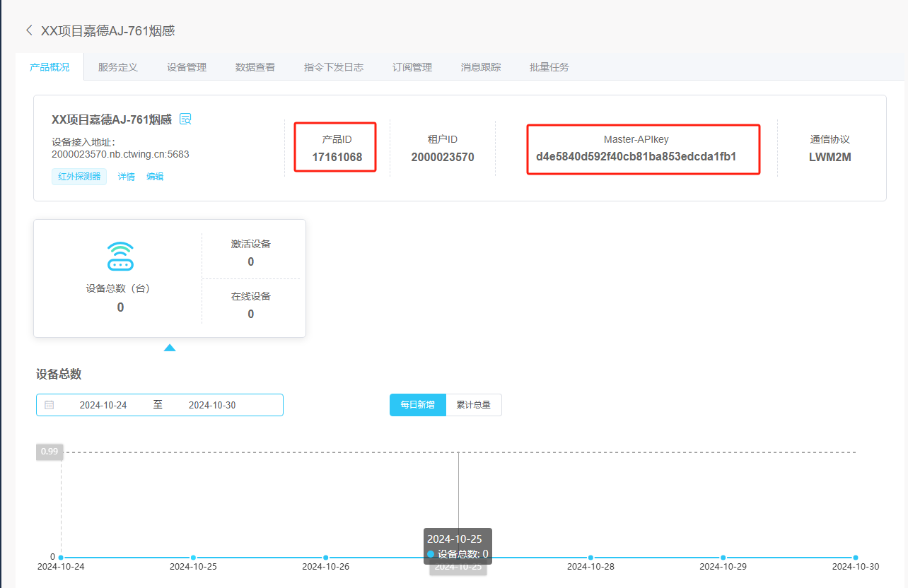Open the 批量任务 tab

549,67
